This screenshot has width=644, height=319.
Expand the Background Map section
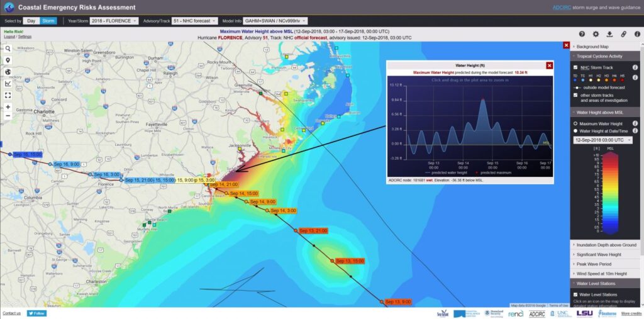point(604,47)
